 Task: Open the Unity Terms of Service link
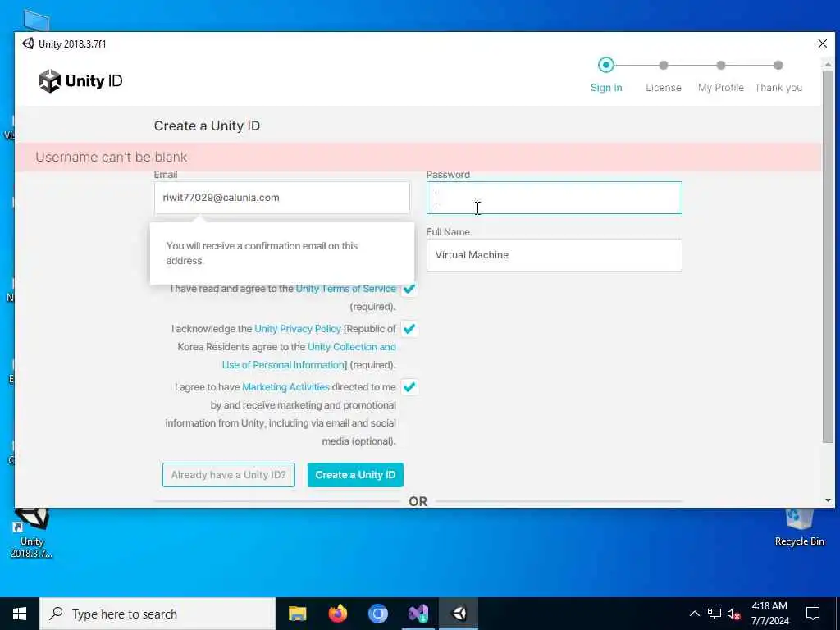pyautogui.click(x=345, y=289)
